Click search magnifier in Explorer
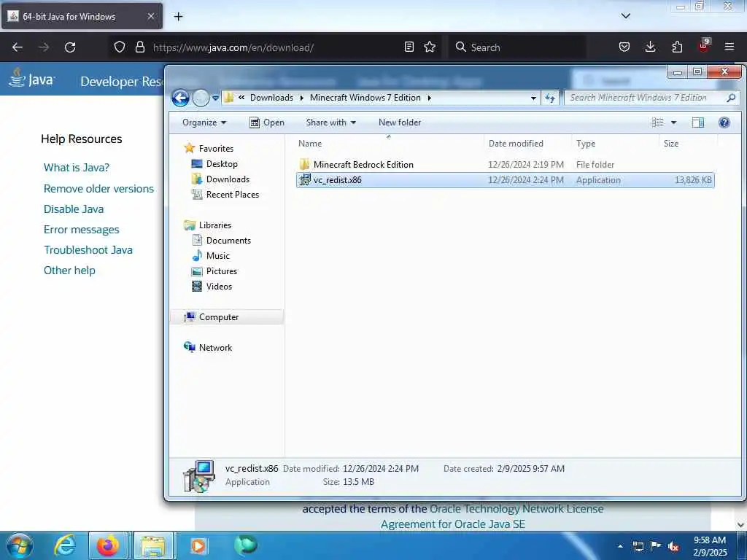 point(731,98)
